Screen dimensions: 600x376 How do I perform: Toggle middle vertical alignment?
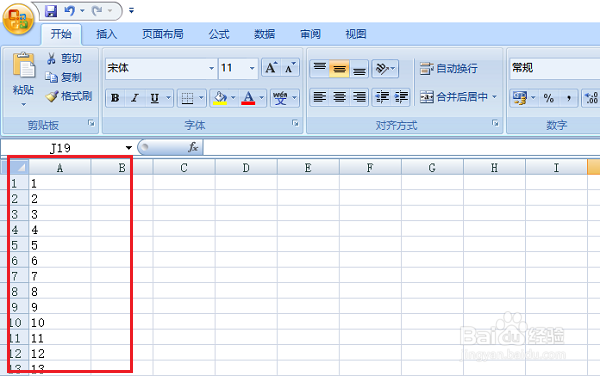(x=339, y=68)
